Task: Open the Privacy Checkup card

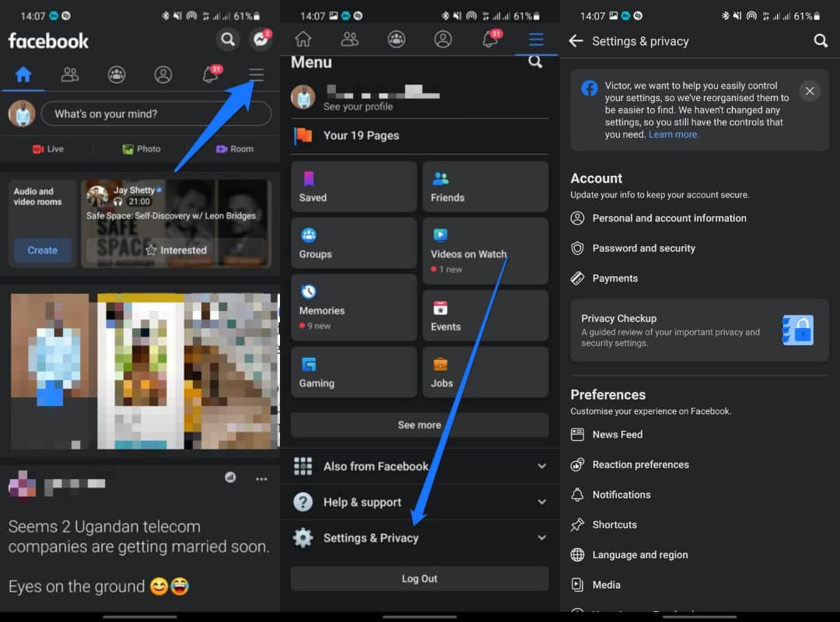Action: pyautogui.click(x=699, y=330)
